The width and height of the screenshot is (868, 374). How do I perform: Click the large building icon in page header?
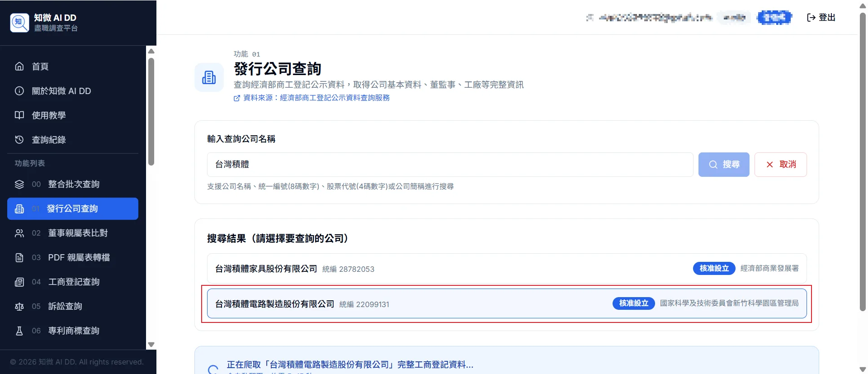point(209,77)
